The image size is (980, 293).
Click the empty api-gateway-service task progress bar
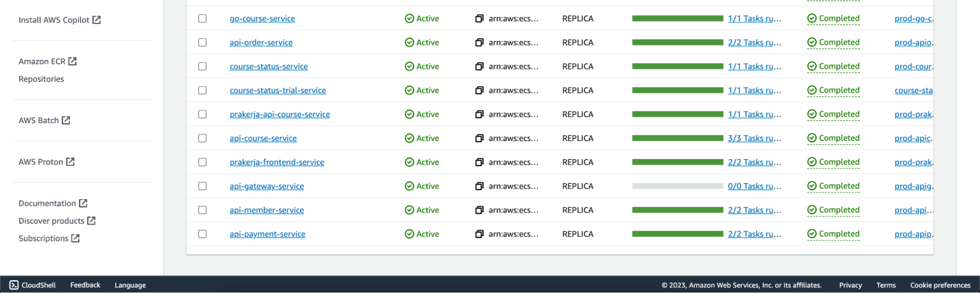coord(677,186)
